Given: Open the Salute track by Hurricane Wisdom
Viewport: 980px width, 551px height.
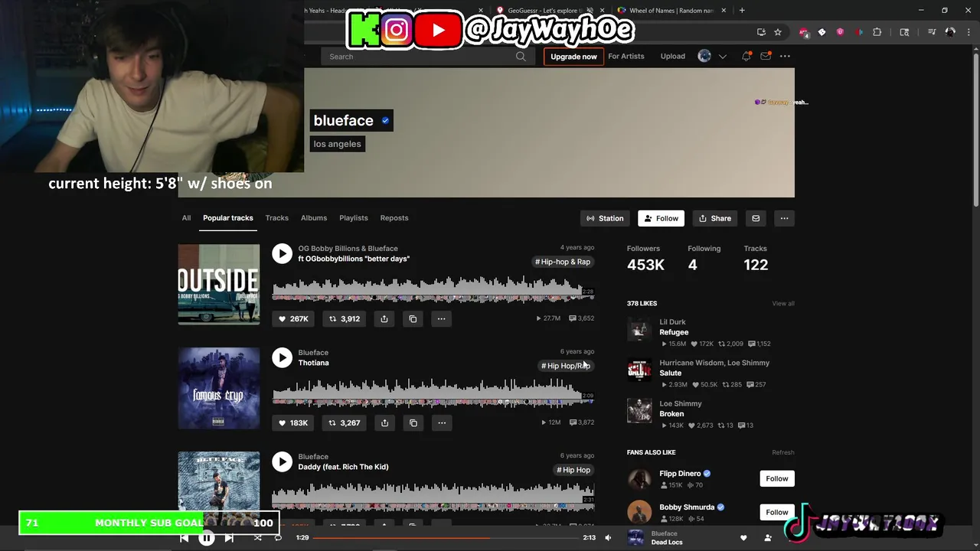Looking at the screenshot, I should click(x=670, y=373).
